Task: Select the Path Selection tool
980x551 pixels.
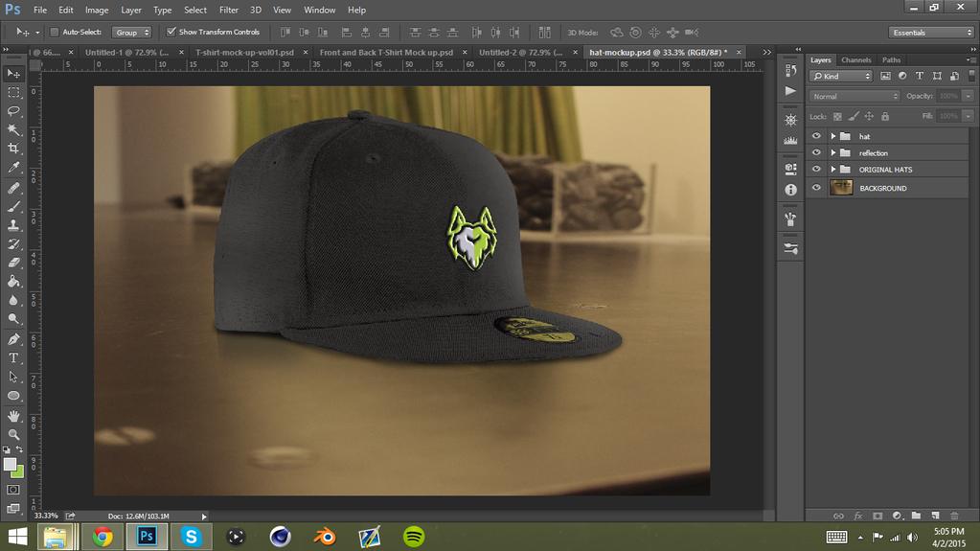Action: coord(13,378)
